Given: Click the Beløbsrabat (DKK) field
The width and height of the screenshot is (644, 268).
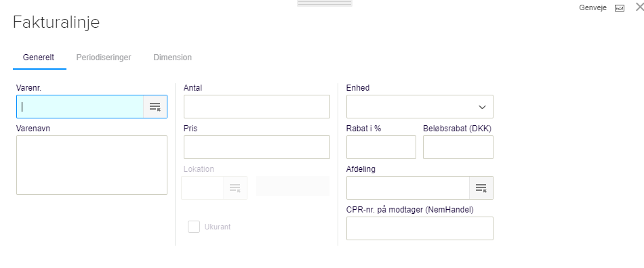Looking at the screenshot, I should pyautogui.click(x=458, y=147).
